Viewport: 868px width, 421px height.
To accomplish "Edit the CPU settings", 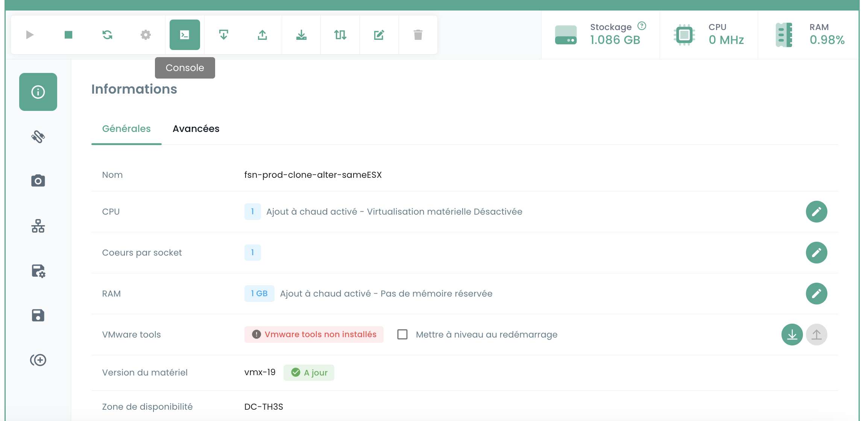I will pyautogui.click(x=816, y=212).
